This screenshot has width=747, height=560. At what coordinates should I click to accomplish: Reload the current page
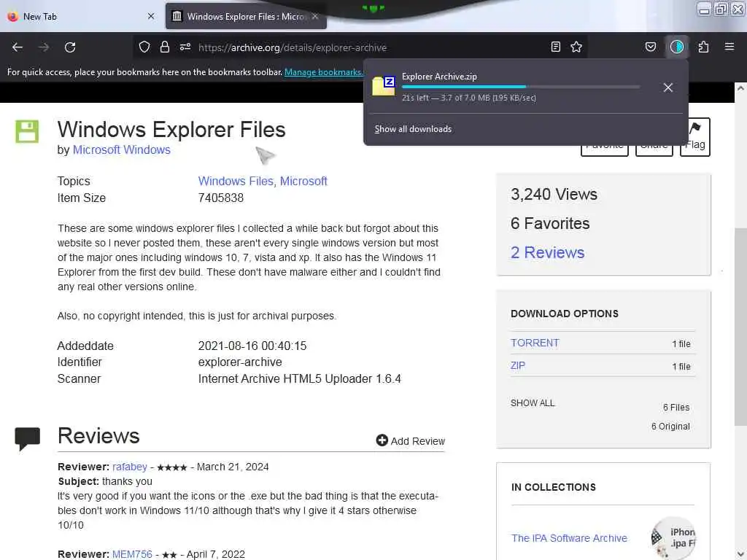(70, 47)
